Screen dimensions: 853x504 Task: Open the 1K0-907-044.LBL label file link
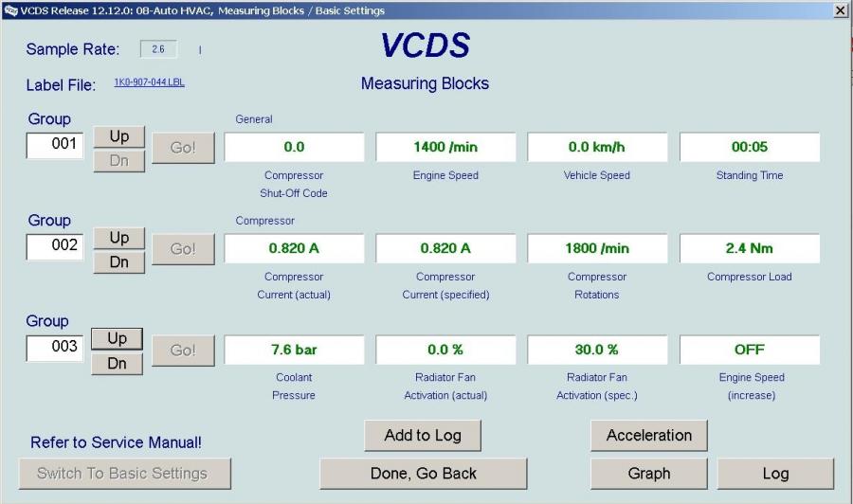pos(149,83)
